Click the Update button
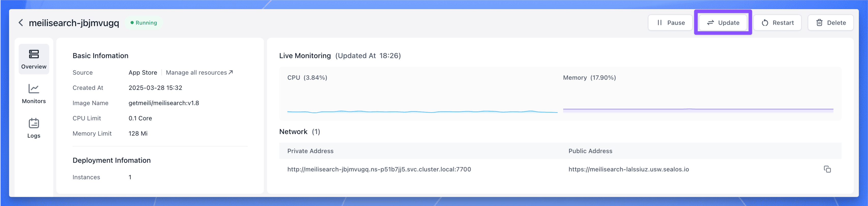 723,23
